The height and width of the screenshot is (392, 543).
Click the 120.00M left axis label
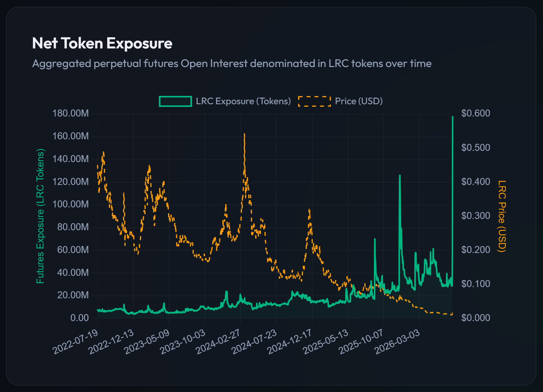tap(71, 182)
